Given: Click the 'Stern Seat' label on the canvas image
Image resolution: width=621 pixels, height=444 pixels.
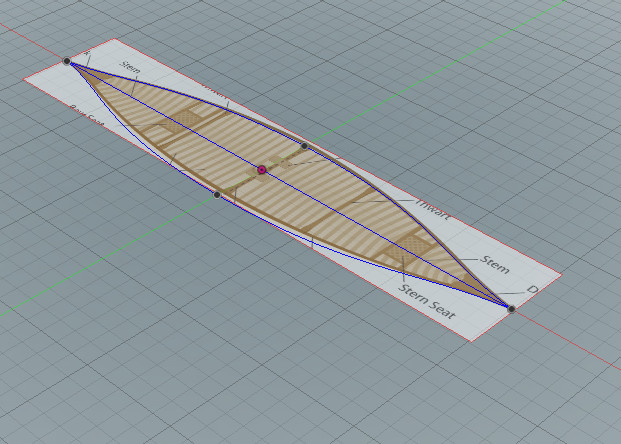Looking at the screenshot, I should pyautogui.click(x=427, y=301).
